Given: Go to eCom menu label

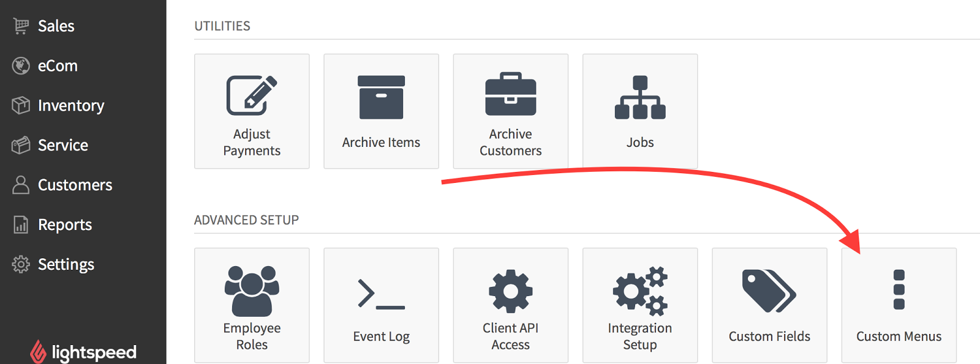Looking at the screenshot, I should 58,65.
